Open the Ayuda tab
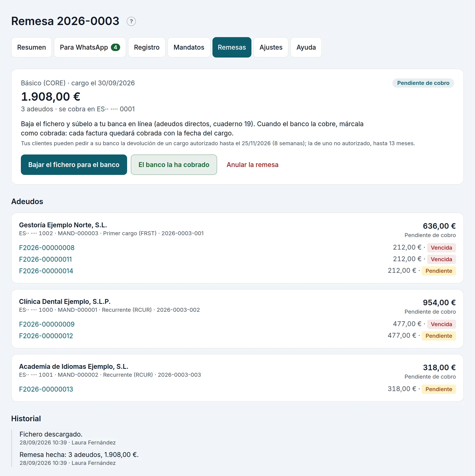Screen dimensions: 475x476 pyautogui.click(x=306, y=47)
